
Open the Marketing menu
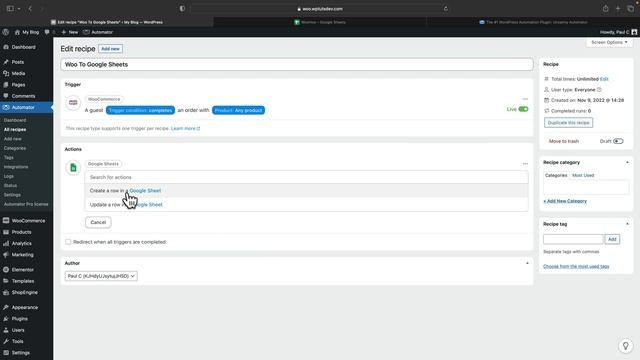tap(22, 255)
